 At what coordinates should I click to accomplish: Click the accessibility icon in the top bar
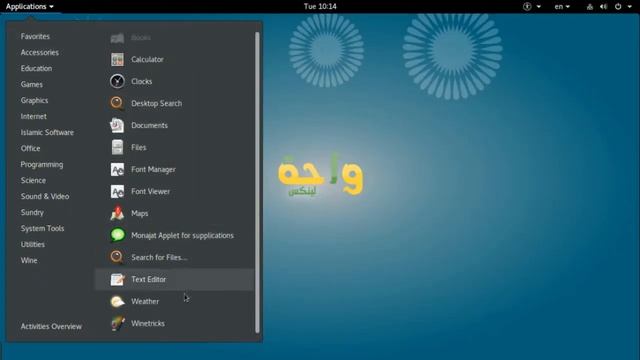point(527,7)
